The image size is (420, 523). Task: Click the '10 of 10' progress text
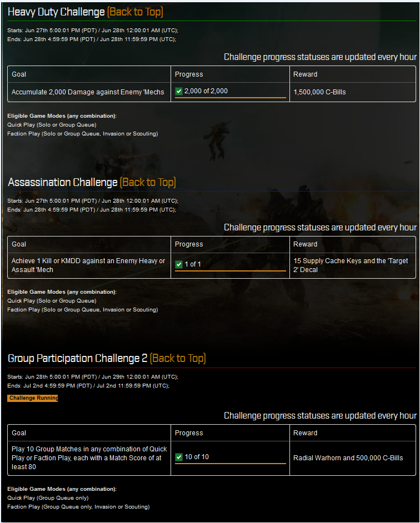197,456
